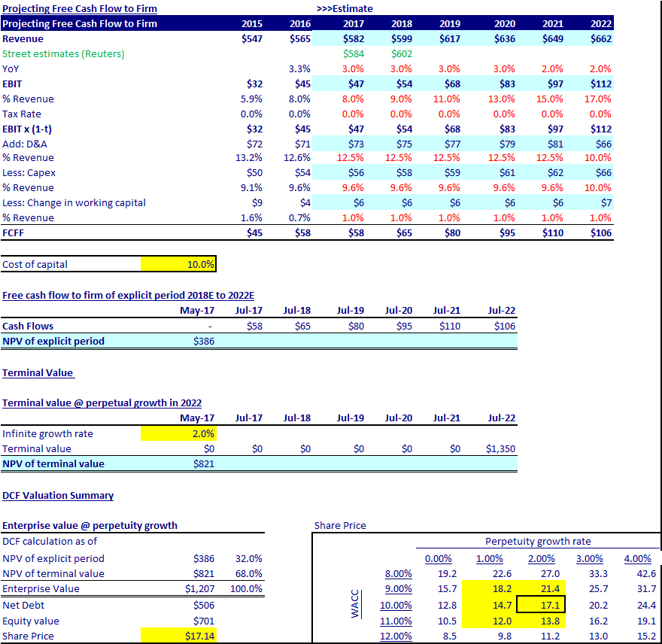
Task: Select the Enterprise Value $1,207 cell
Action: click(199, 589)
